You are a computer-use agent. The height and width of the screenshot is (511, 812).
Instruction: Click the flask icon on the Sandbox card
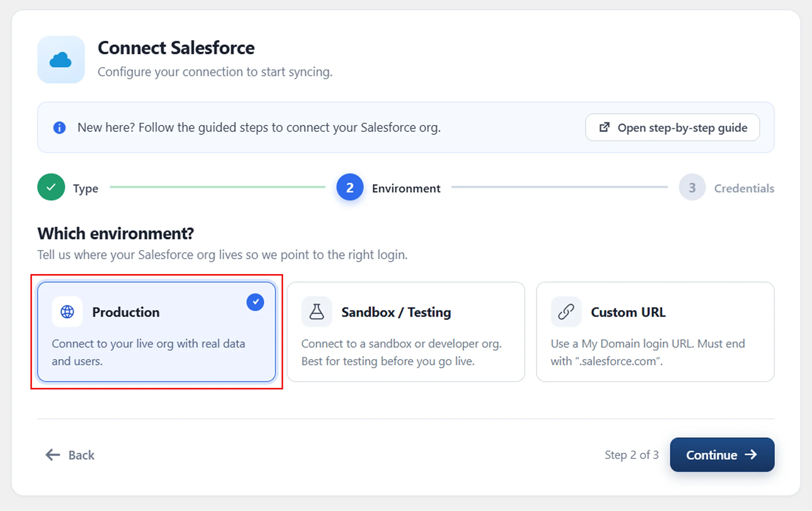317,312
